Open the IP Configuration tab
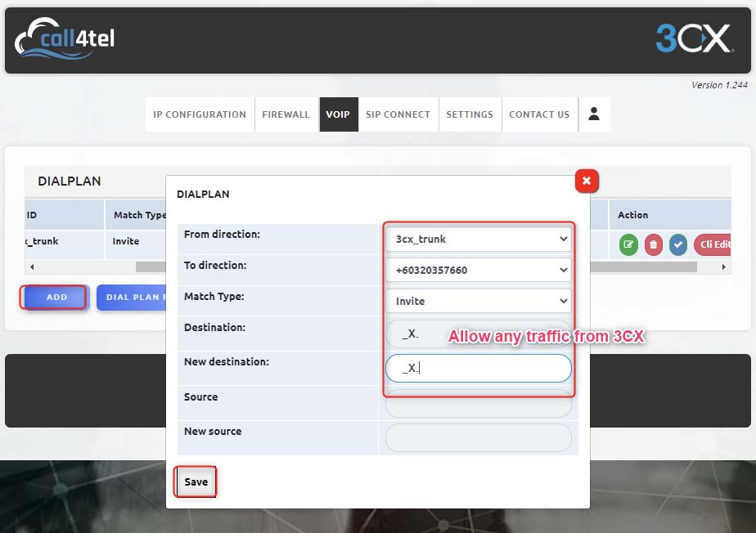Viewport: 756px width, 533px height. click(200, 114)
